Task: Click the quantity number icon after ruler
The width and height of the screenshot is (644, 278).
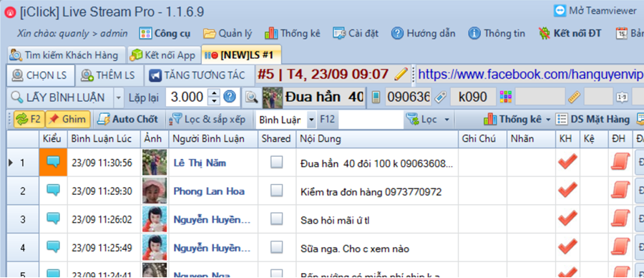Action: pyautogui.click(x=622, y=97)
